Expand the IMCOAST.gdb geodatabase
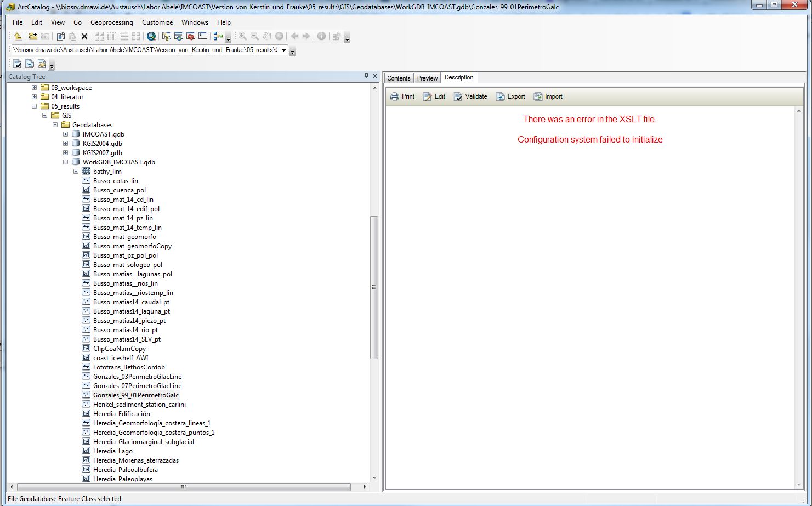This screenshot has height=506, width=812. [65, 134]
